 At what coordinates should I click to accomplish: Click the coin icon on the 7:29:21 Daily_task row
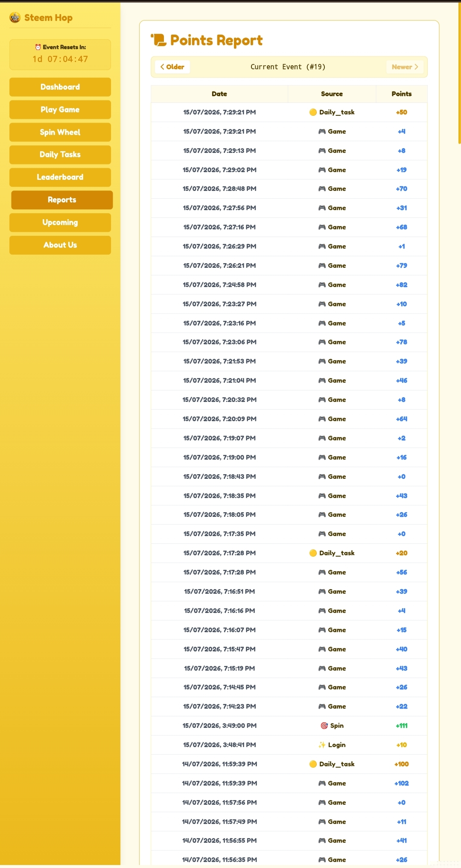pyautogui.click(x=313, y=112)
